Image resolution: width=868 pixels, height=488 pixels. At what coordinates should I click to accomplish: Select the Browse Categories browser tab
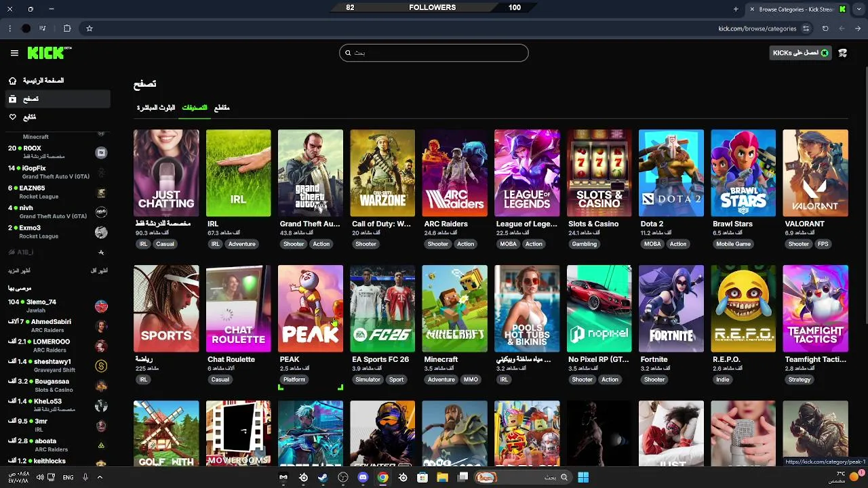click(x=798, y=9)
